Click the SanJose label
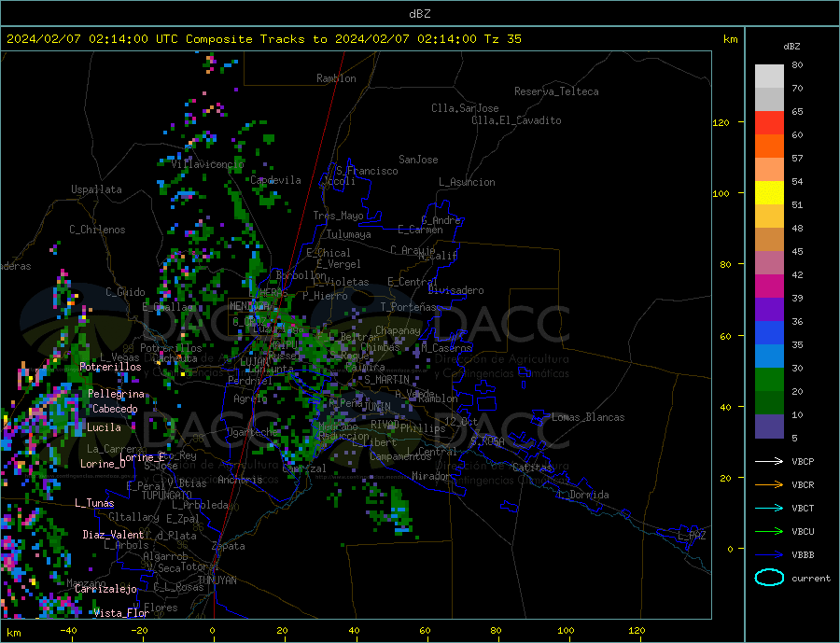840x643 pixels. [418, 160]
